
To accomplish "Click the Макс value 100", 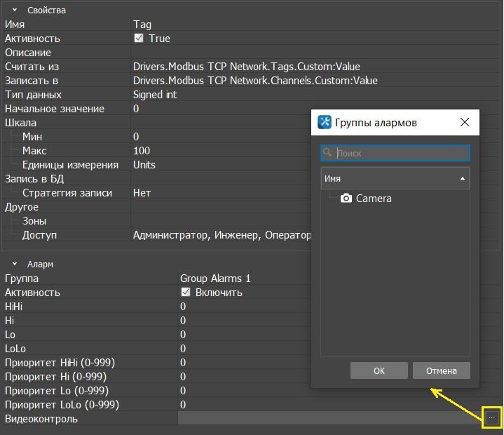I will coord(142,151).
